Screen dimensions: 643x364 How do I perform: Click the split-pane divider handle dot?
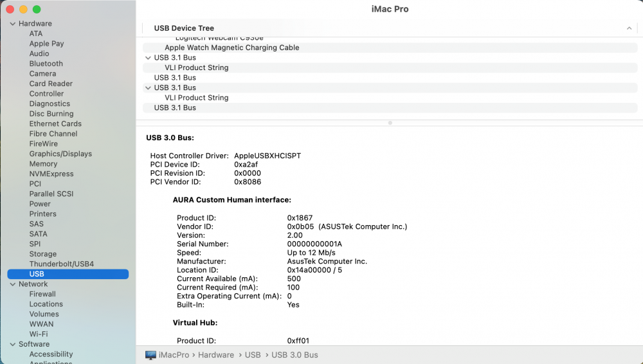click(390, 123)
